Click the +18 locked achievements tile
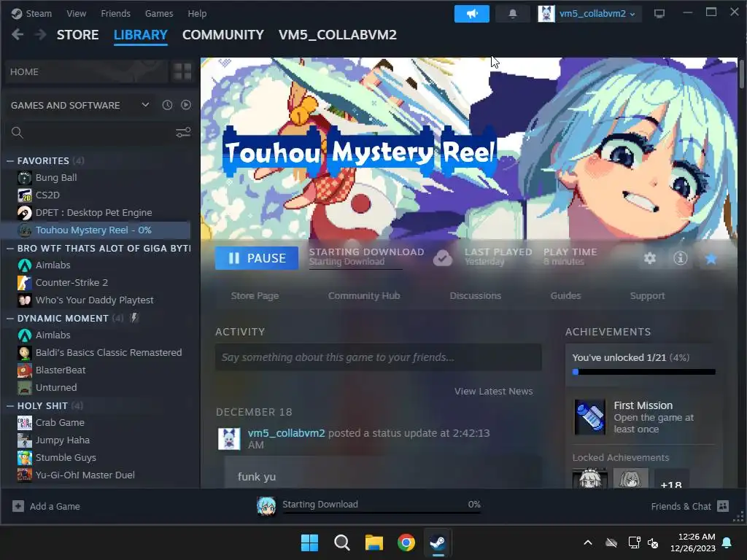The image size is (747, 560). [671, 478]
